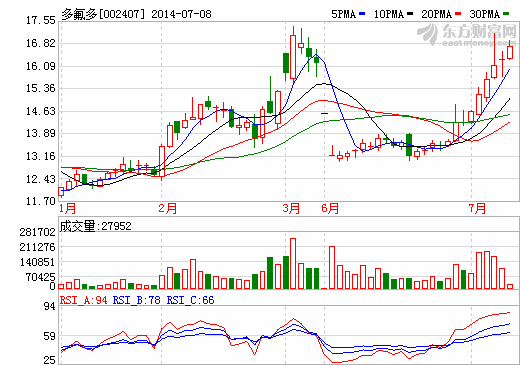Click the 11.70 price axis label
The width and height of the screenshot is (520, 365).
coord(41,201)
